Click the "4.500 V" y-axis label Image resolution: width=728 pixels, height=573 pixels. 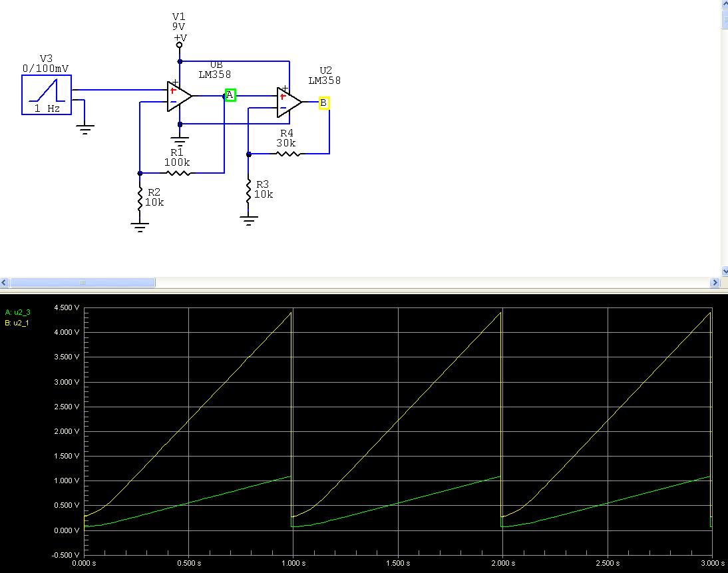tap(67, 307)
